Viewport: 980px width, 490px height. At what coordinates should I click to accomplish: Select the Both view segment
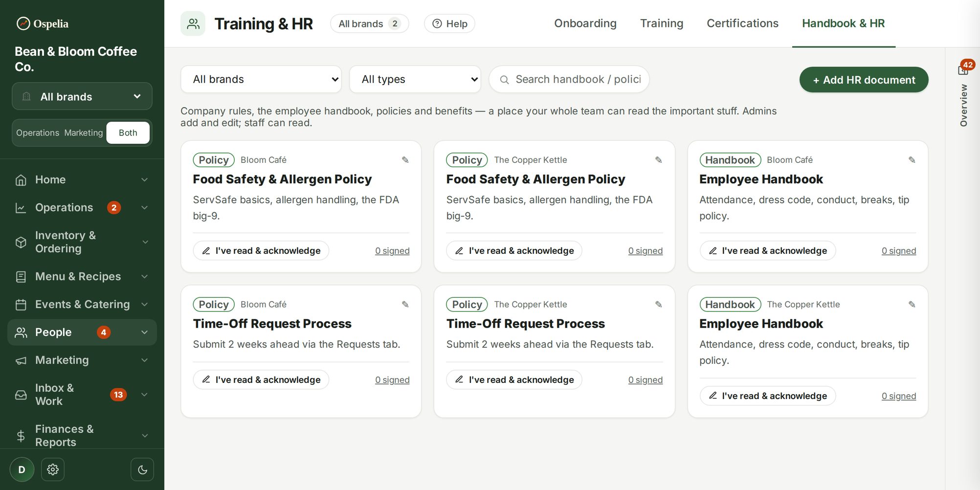[128, 133]
